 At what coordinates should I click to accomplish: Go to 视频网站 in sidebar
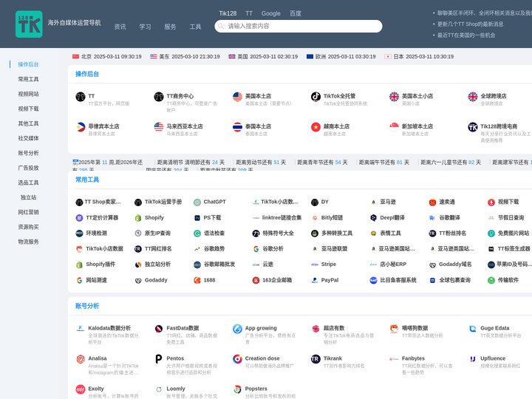[29, 94]
